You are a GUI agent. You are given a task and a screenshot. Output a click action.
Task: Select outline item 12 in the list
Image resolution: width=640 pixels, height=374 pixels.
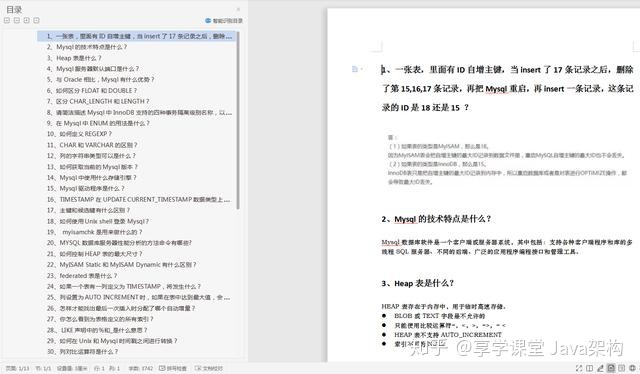coord(91,156)
